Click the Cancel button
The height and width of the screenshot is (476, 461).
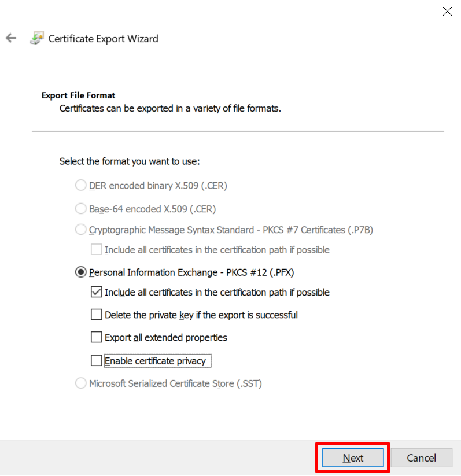421,457
